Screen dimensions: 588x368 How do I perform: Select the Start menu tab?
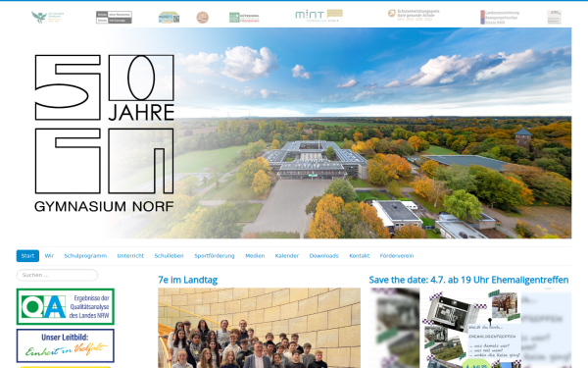point(27,256)
